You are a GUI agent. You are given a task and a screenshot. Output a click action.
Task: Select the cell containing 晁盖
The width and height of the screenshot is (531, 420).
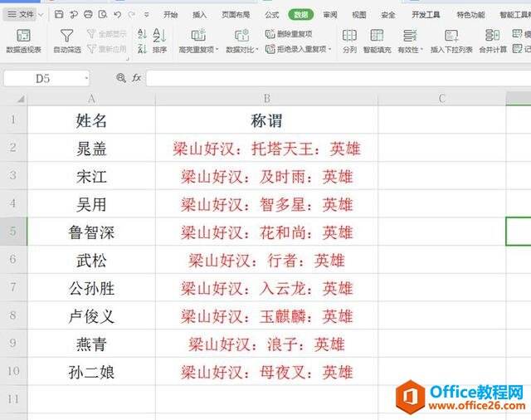[91, 148]
